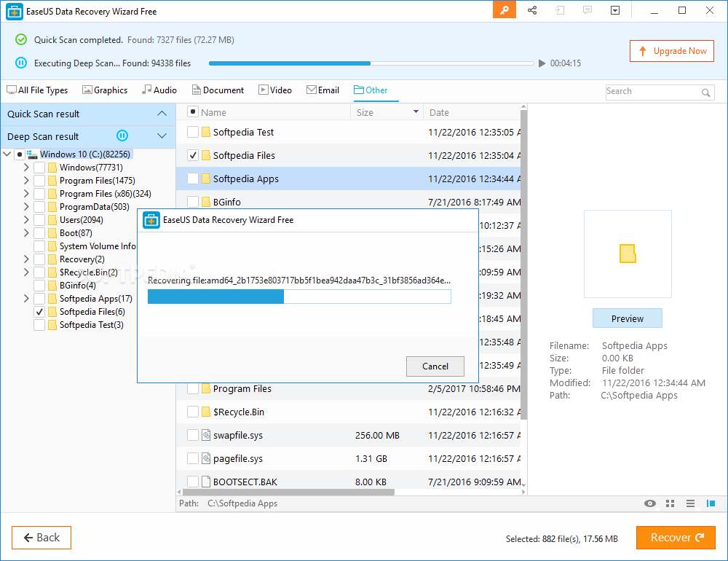Switch to the Document tab
The height and width of the screenshot is (561, 728).
(218, 90)
